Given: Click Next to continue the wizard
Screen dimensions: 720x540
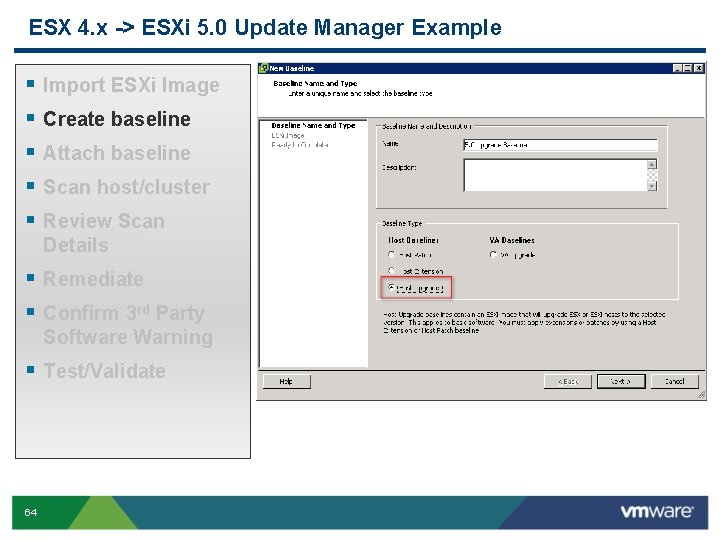Looking at the screenshot, I should (x=621, y=381).
